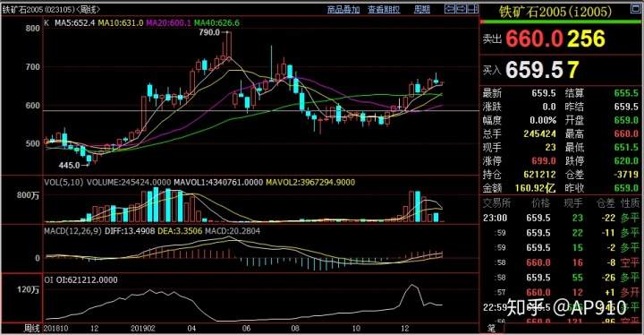
Task: Click the 最高 value 660.0
Action: pyautogui.click(x=626, y=133)
